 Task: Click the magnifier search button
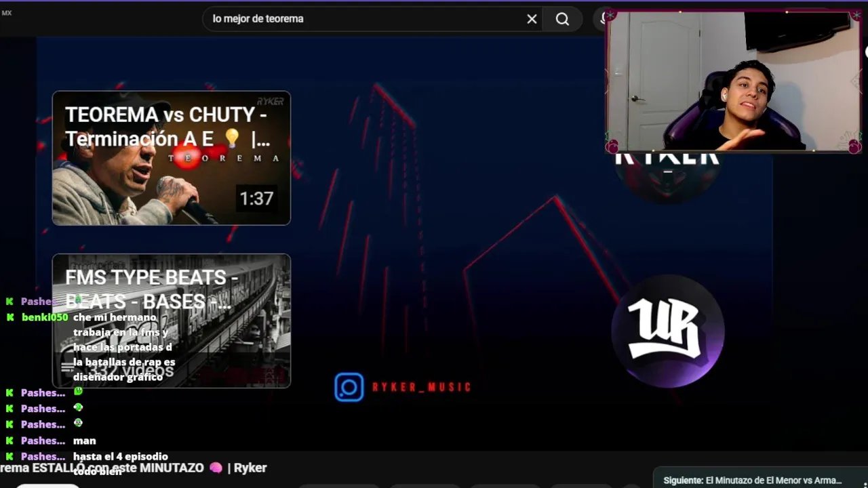coord(562,19)
